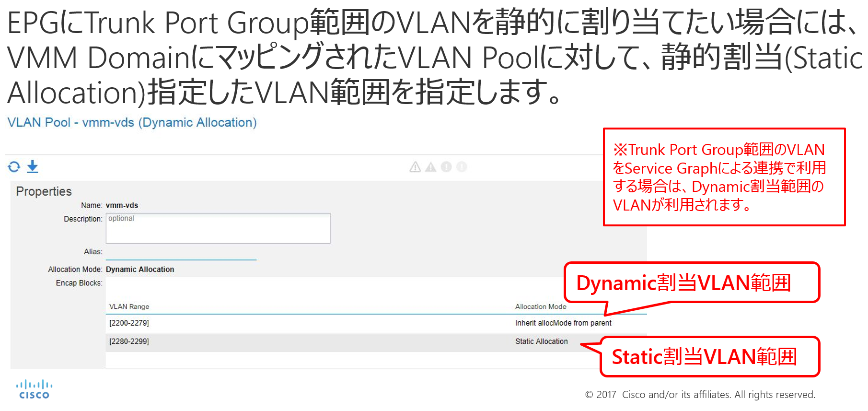Screen dimensions: 868x411
Task: Click the filled gray triangle fault icon
Action: coord(430,167)
